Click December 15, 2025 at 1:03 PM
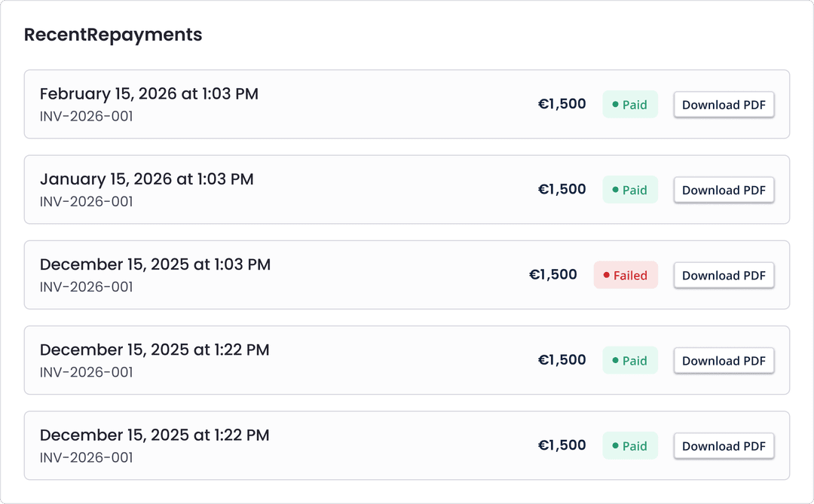This screenshot has width=814, height=504. [x=155, y=264]
